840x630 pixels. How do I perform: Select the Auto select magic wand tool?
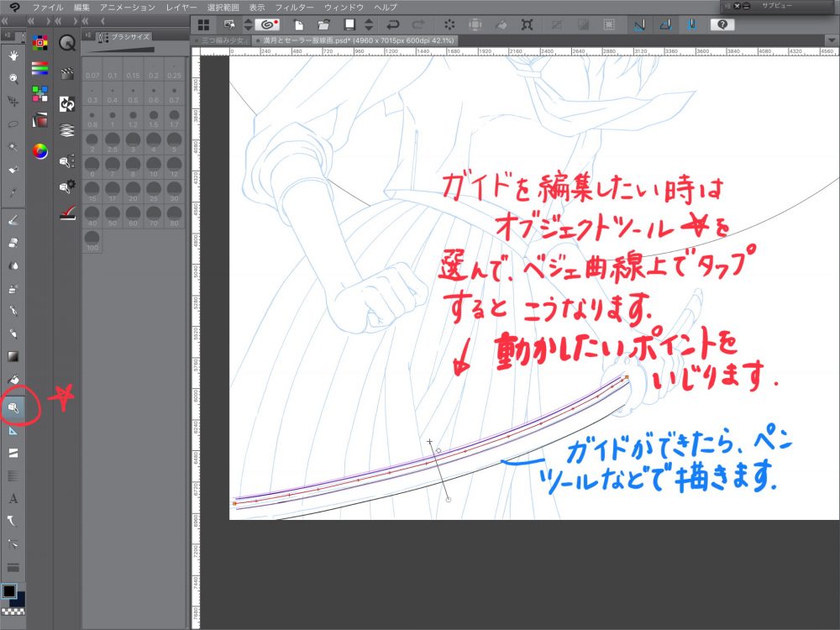point(13,147)
